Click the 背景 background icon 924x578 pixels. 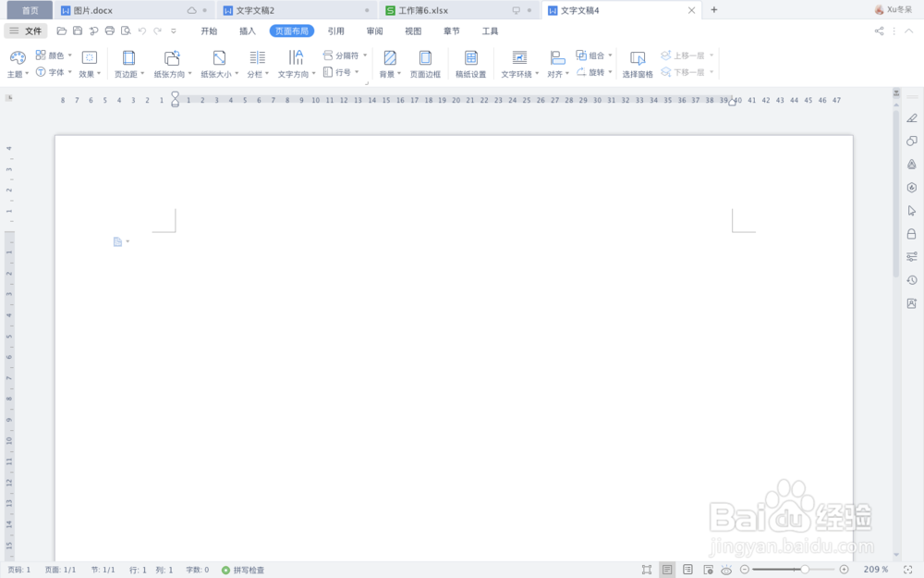(390, 57)
